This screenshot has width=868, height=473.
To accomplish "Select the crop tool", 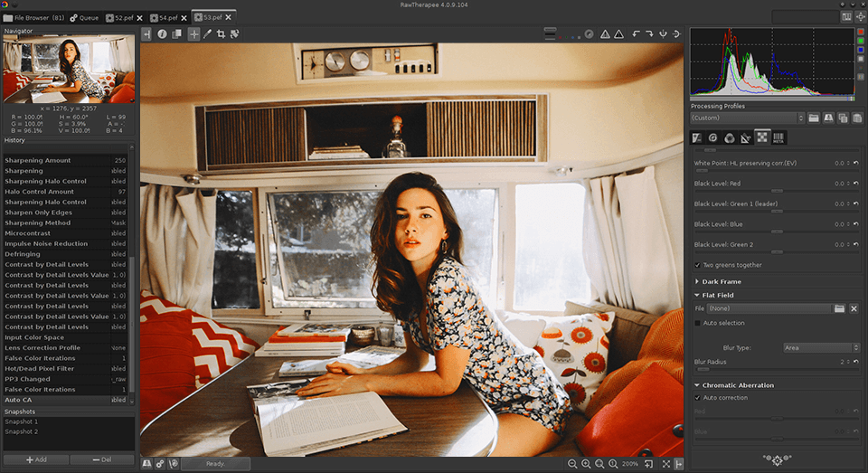I will [221, 33].
